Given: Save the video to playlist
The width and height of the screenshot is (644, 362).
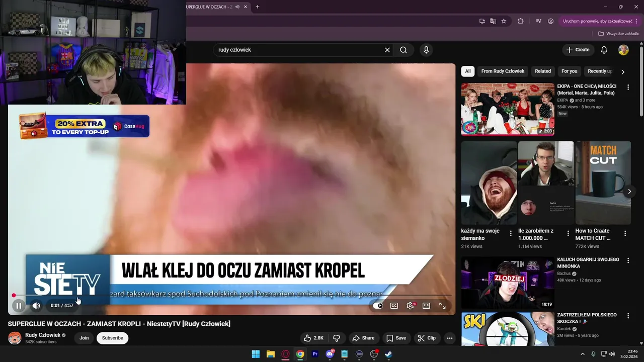Looking at the screenshot, I should pyautogui.click(x=396, y=338).
